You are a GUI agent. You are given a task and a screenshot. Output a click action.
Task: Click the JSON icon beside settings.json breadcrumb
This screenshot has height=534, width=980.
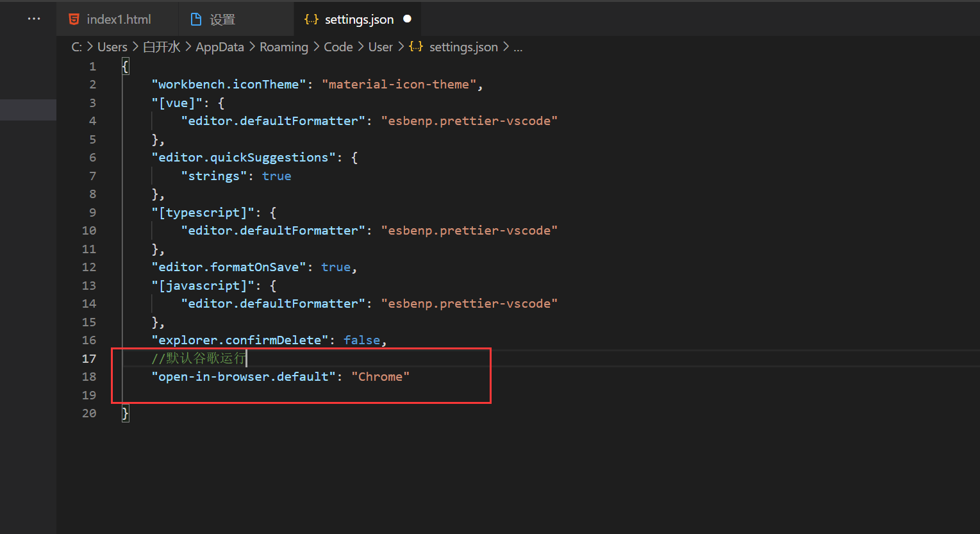pos(415,46)
